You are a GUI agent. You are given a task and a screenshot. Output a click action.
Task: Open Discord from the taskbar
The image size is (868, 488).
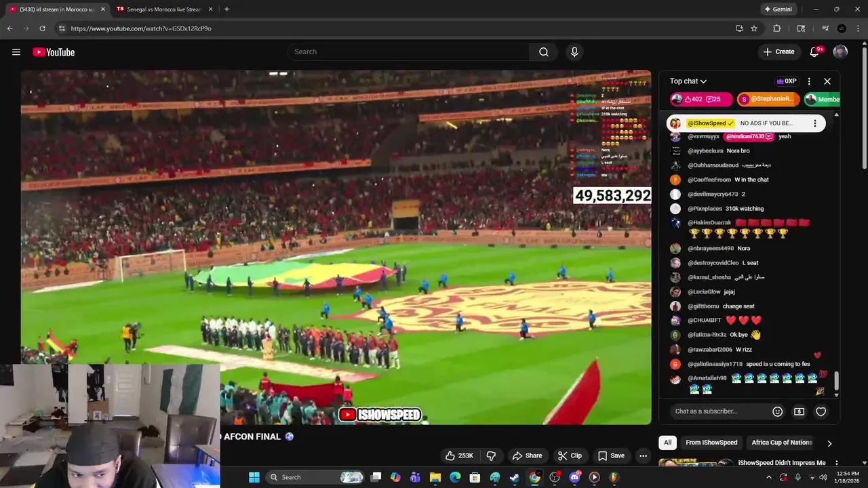pyautogui.click(x=574, y=477)
